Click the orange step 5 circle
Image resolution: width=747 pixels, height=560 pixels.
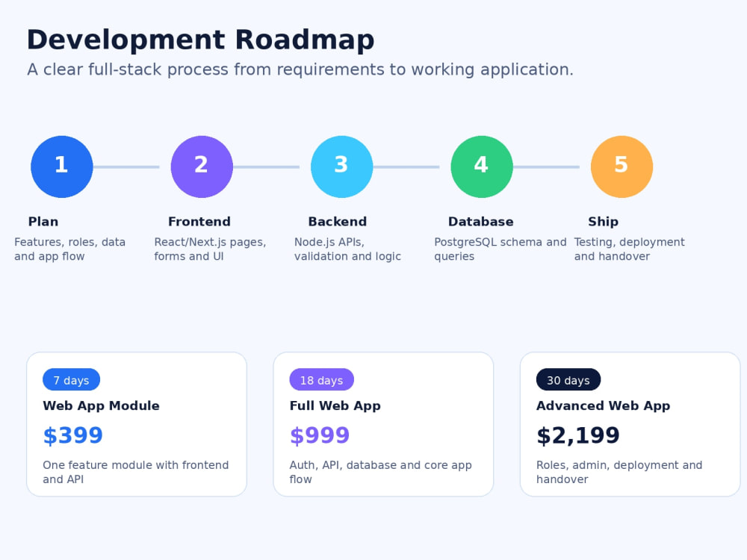(622, 167)
